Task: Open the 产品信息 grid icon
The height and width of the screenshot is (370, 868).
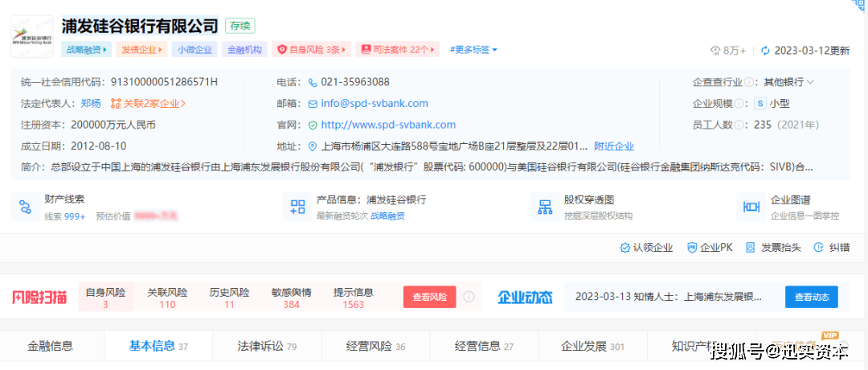Action: tap(297, 207)
